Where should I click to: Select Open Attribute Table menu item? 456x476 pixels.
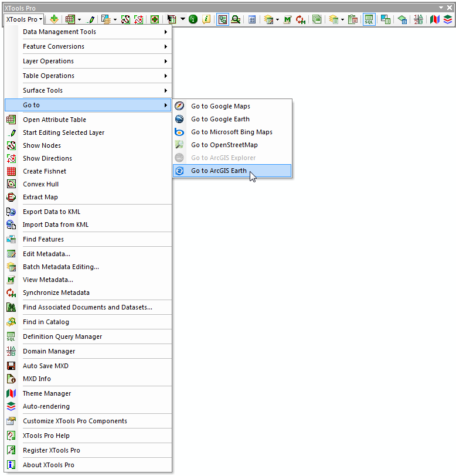88,120
